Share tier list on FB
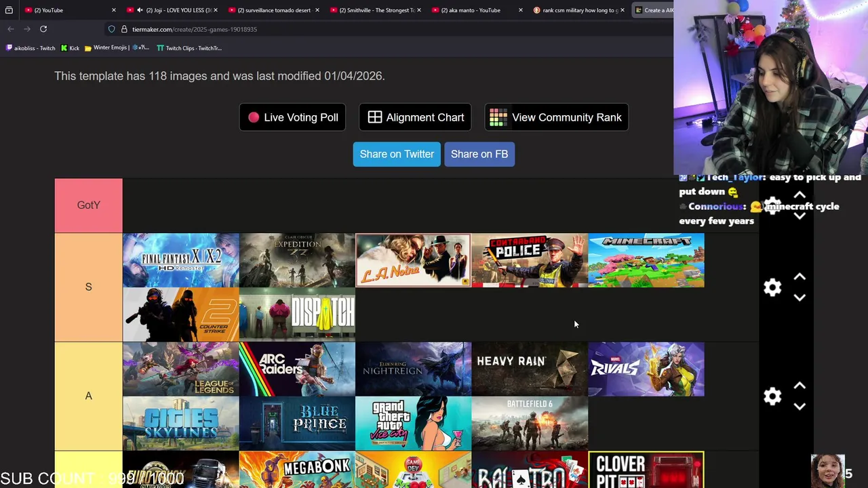Image resolution: width=868 pixels, height=488 pixels. tap(479, 154)
